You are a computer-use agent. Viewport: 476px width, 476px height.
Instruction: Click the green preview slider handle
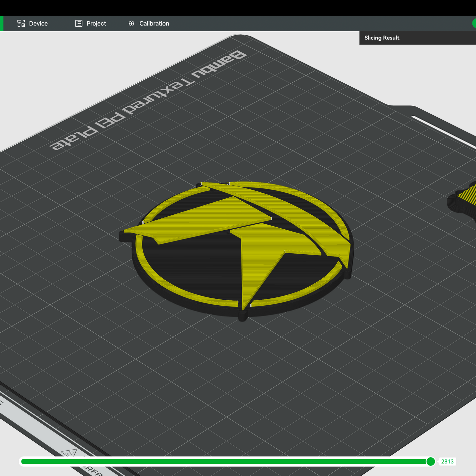(431, 462)
